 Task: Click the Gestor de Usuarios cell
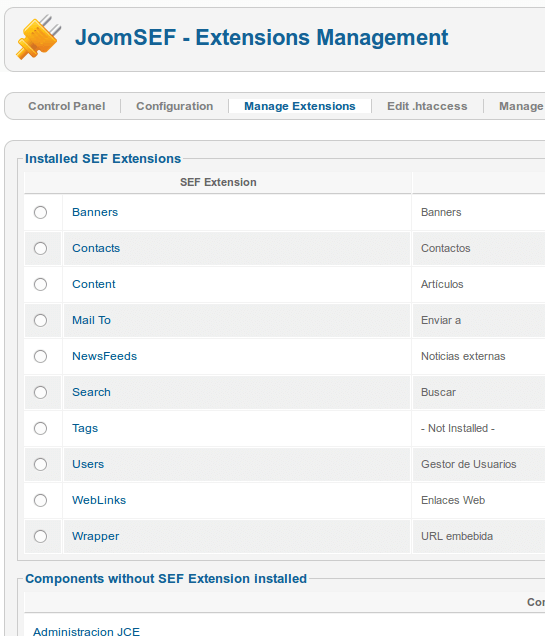pos(469,464)
